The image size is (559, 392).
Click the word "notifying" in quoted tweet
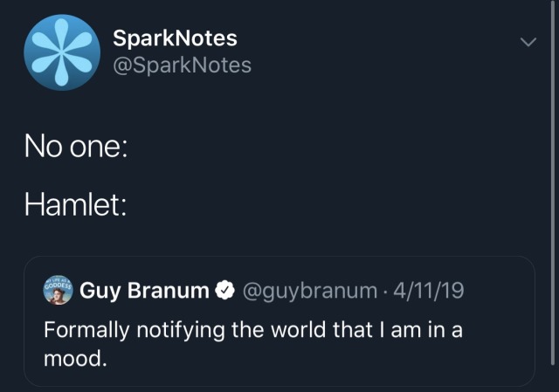coord(181,330)
